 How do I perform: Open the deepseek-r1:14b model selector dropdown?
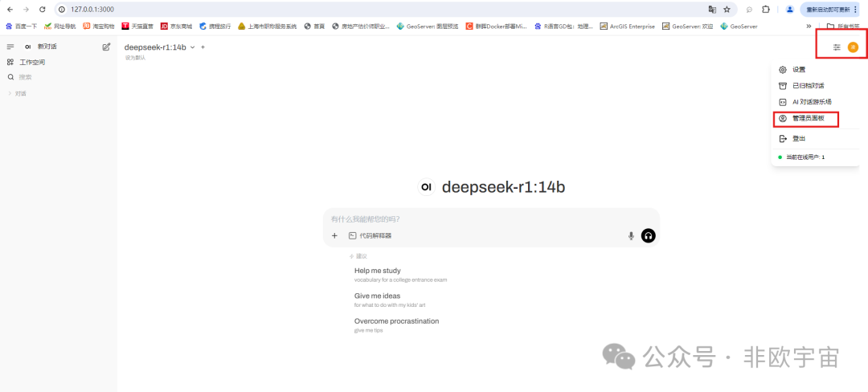(159, 47)
